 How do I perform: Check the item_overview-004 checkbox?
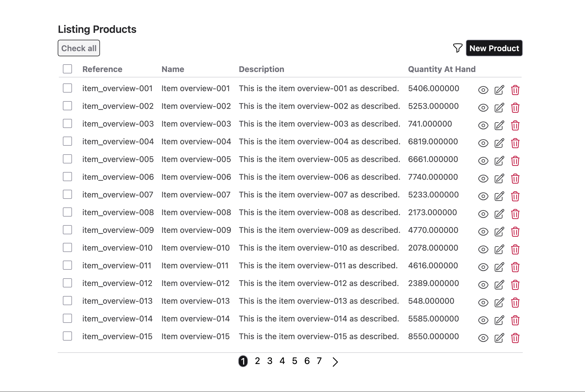click(x=67, y=141)
